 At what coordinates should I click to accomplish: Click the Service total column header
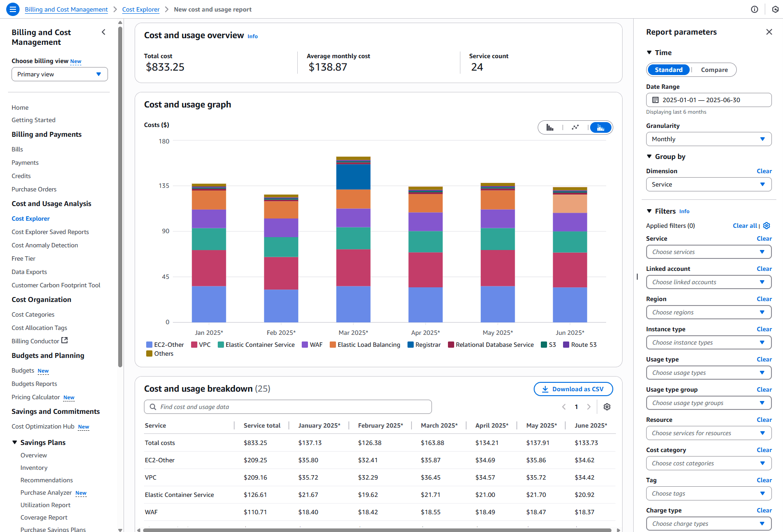coord(262,425)
